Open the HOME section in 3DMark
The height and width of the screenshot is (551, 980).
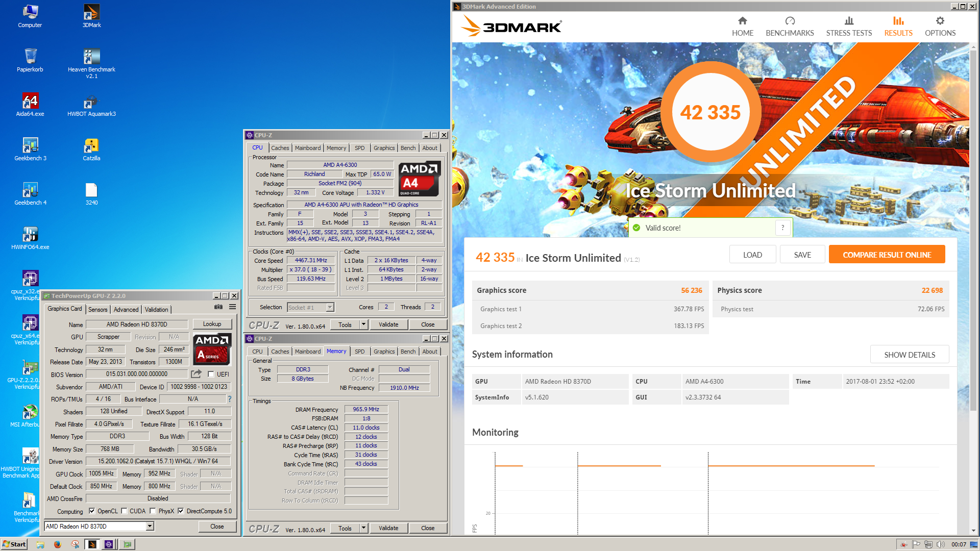tap(742, 27)
